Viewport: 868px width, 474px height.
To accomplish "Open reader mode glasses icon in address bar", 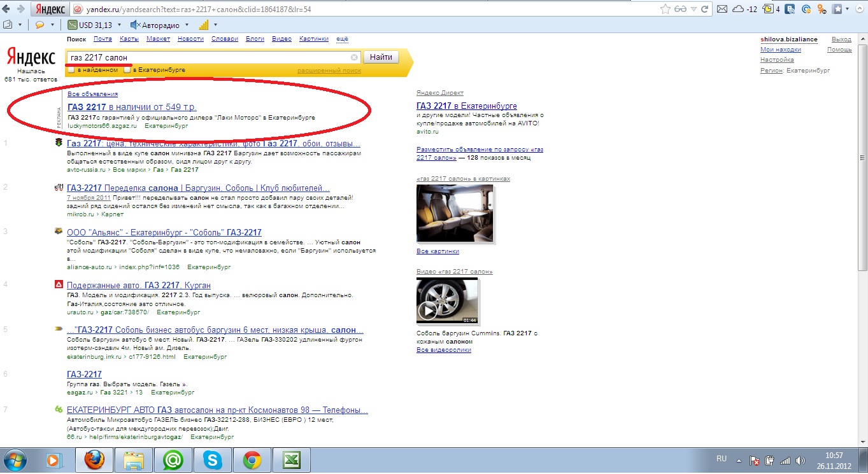I will pyautogui.click(x=681, y=10).
